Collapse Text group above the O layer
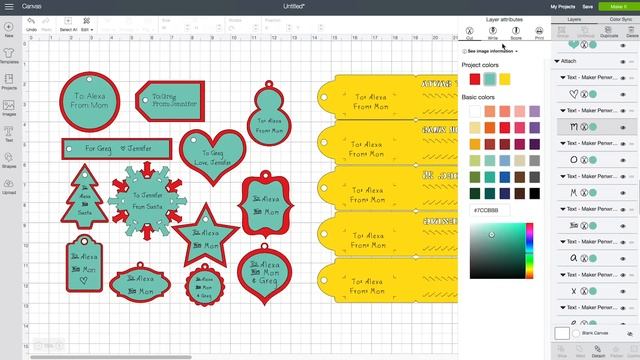The width and height of the screenshot is (640, 360). tap(563, 143)
